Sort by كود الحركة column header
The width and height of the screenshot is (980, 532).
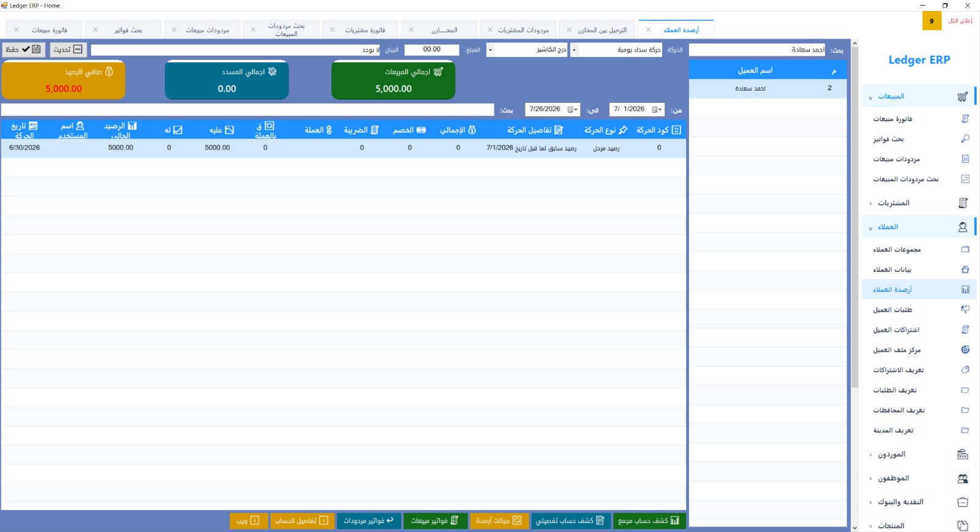659,130
